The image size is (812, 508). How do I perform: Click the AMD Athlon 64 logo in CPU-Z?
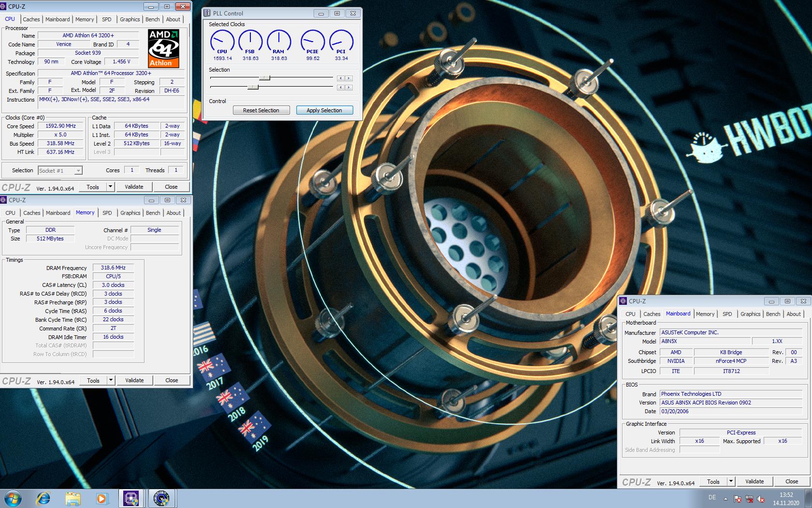pyautogui.click(x=163, y=48)
